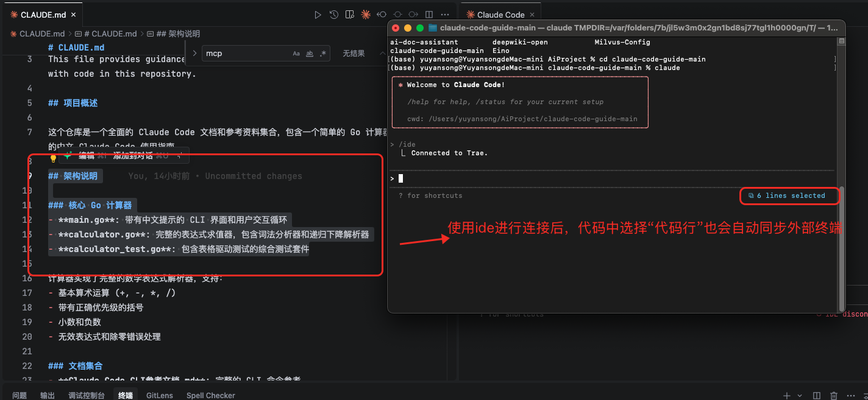Click the Claude Code prompt input line
Image resolution: width=868 pixels, height=400 pixels.
[612, 178]
